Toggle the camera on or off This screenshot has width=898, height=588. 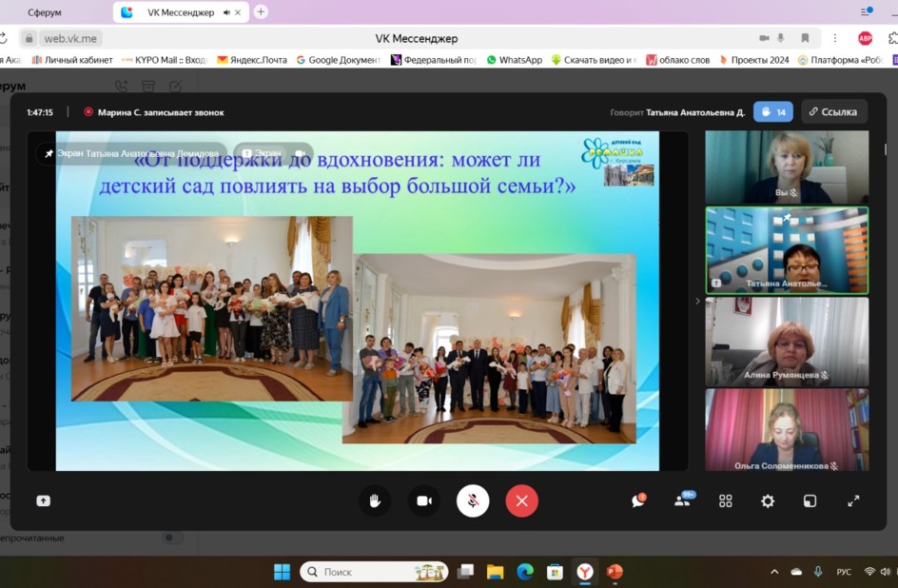coord(424,501)
